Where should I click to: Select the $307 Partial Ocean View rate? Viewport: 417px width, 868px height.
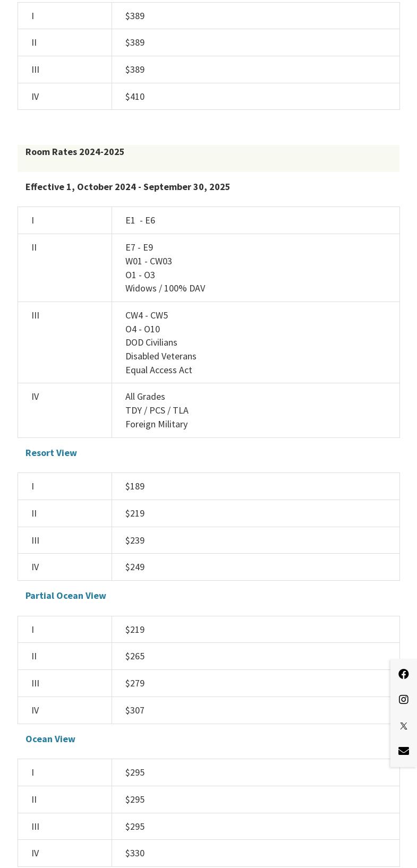coord(135,710)
